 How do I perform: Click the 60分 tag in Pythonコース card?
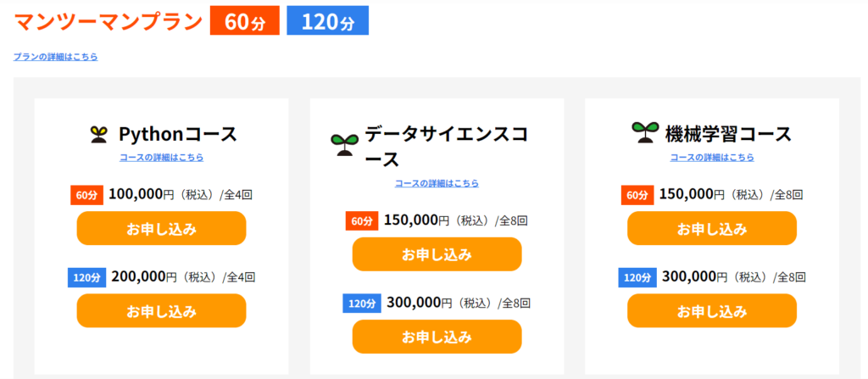[x=87, y=195]
